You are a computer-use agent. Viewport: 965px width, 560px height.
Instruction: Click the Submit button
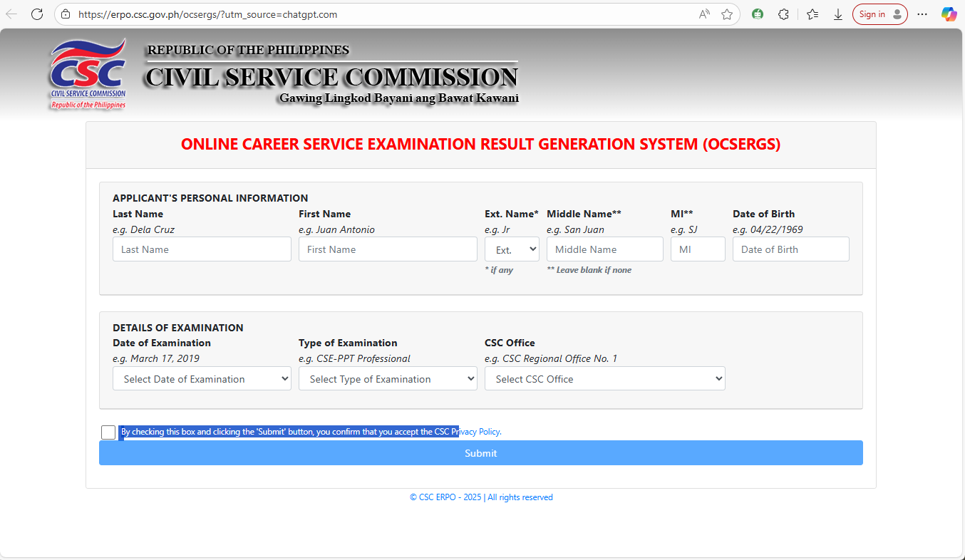[480, 453]
